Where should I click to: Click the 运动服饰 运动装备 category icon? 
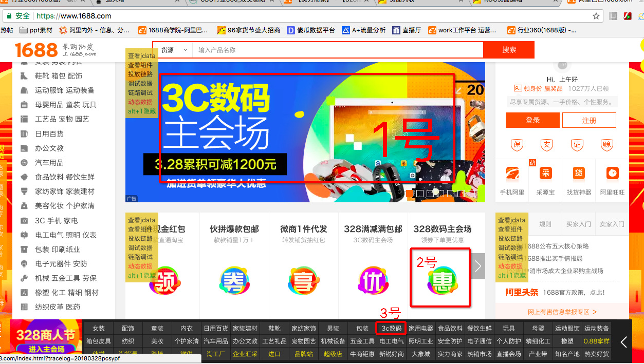[24, 90]
